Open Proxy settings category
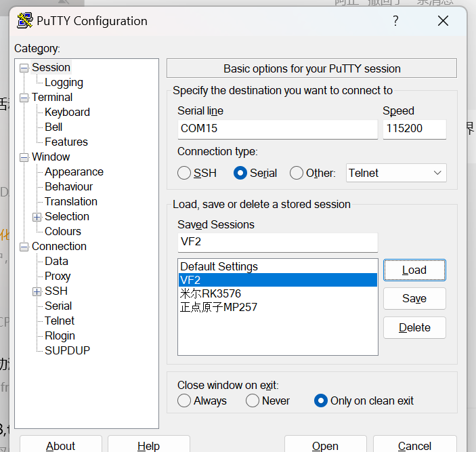 58,276
